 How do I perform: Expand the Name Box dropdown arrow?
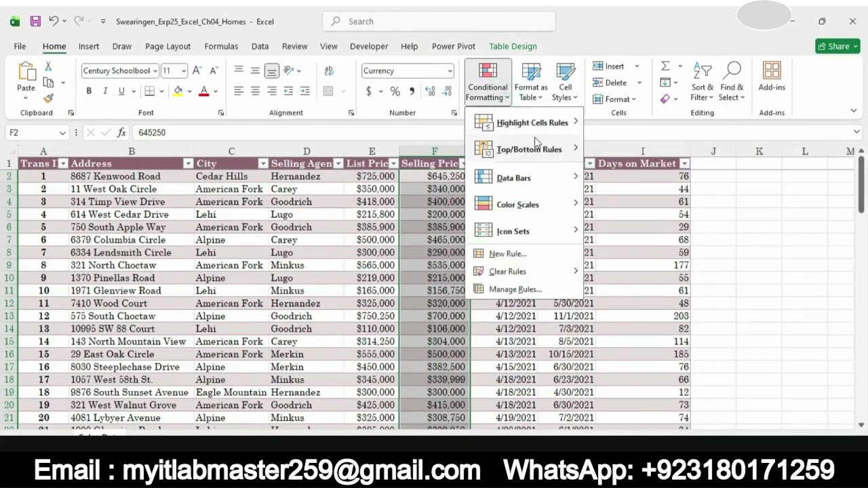point(62,133)
